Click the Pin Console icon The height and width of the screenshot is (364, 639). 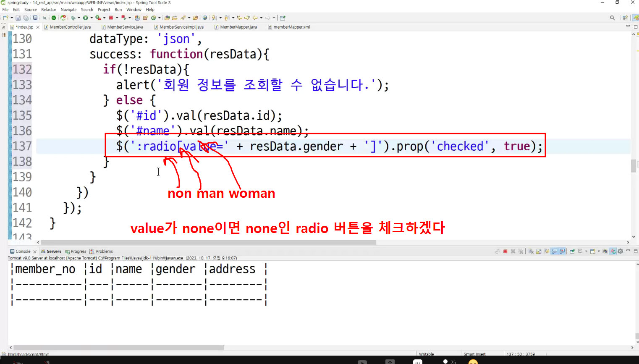pos(572,251)
